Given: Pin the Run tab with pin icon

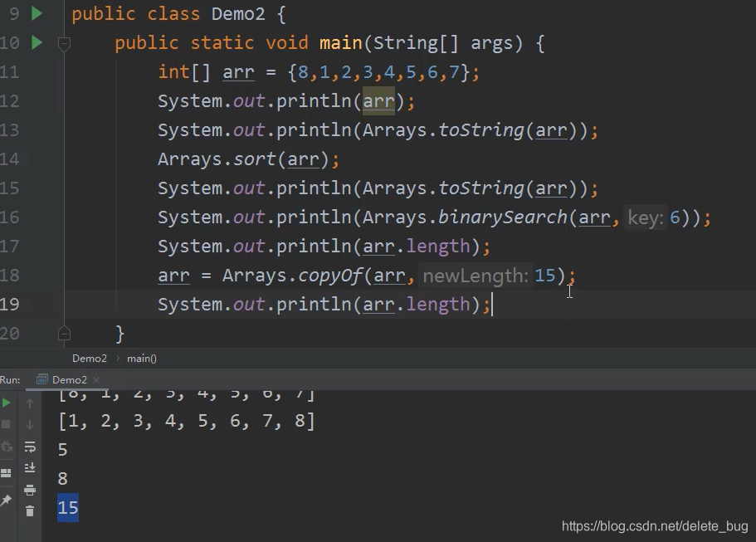Looking at the screenshot, I should pos(7,500).
